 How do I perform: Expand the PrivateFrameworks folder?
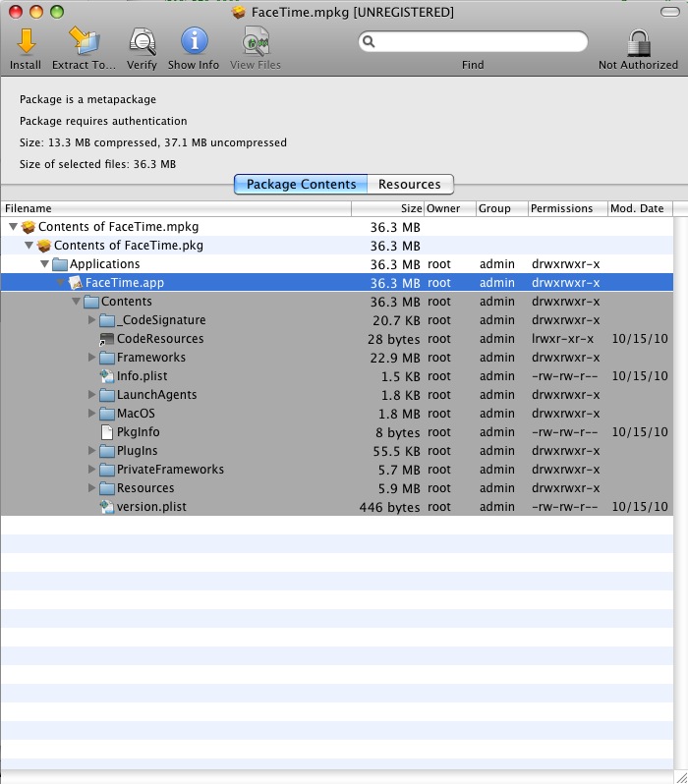click(x=91, y=469)
